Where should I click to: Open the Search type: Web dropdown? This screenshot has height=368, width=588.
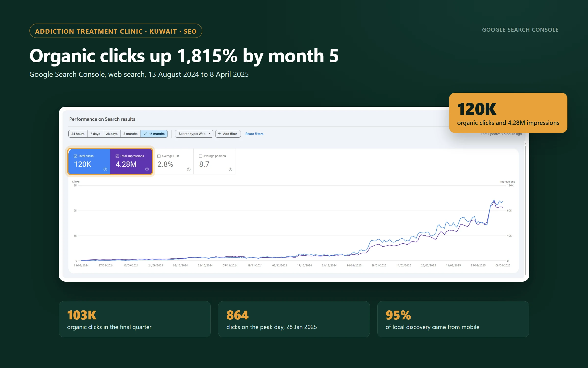[194, 134]
